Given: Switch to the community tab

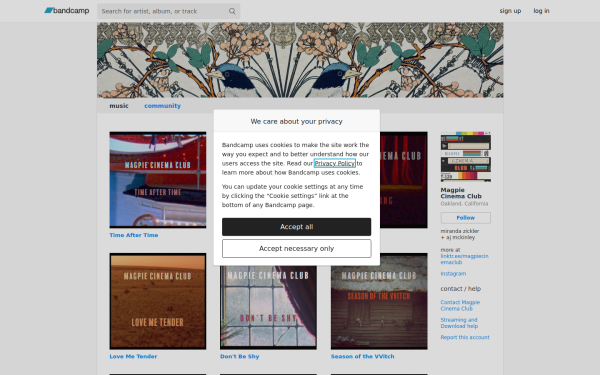Looking at the screenshot, I should 162,106.
